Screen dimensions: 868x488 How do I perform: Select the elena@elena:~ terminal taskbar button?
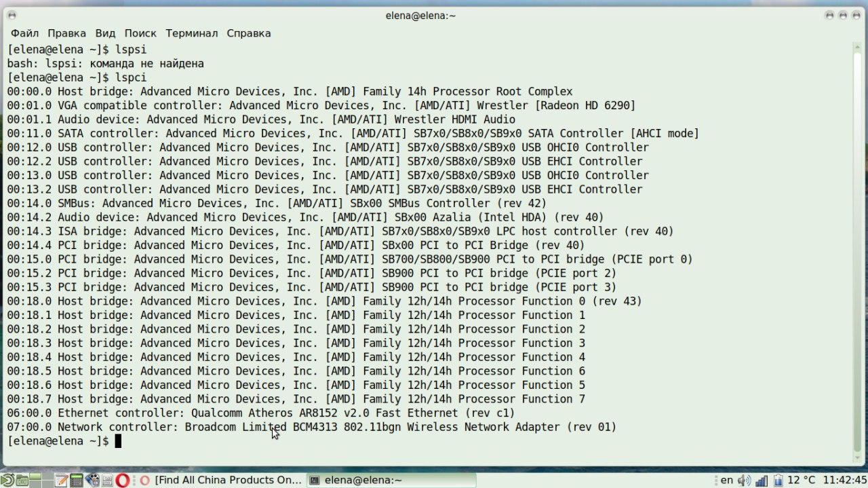pyautogui.click(x=391, y=480)
